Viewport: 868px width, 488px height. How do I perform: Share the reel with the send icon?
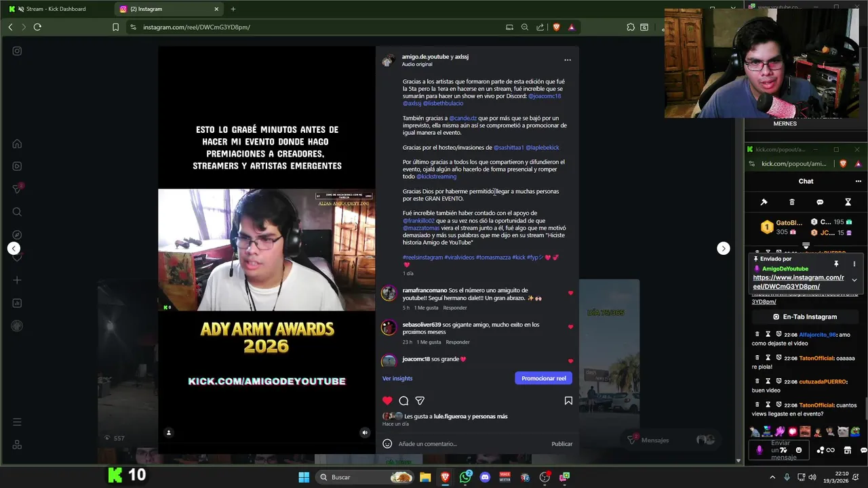pos(420,401)
